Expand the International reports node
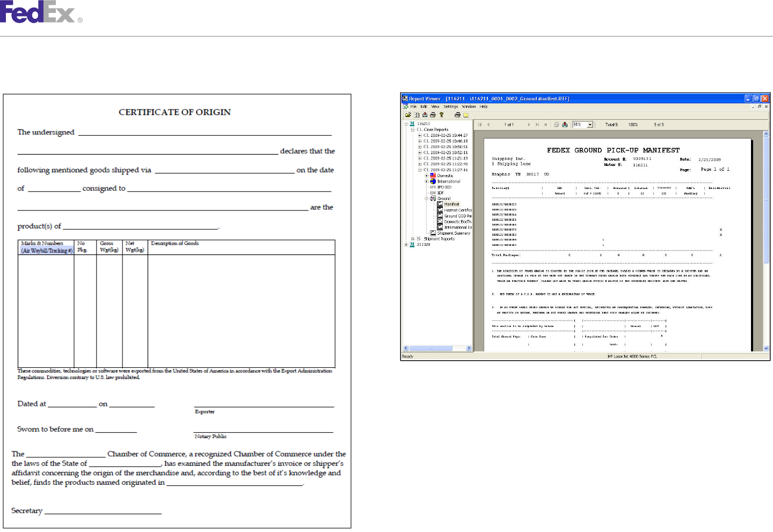The width and height of the screenshot is (773, 532). (426, 181)
